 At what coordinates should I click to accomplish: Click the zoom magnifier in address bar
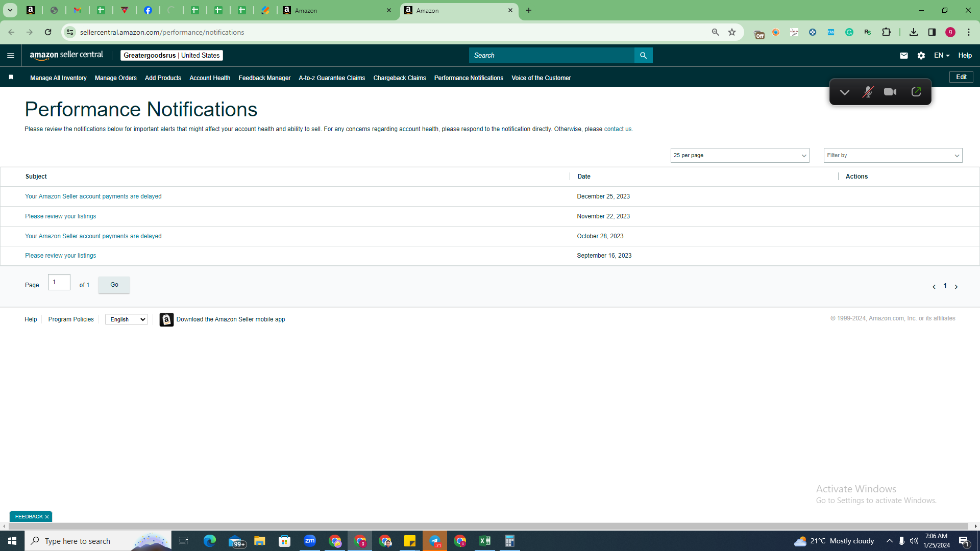point(715,32)
